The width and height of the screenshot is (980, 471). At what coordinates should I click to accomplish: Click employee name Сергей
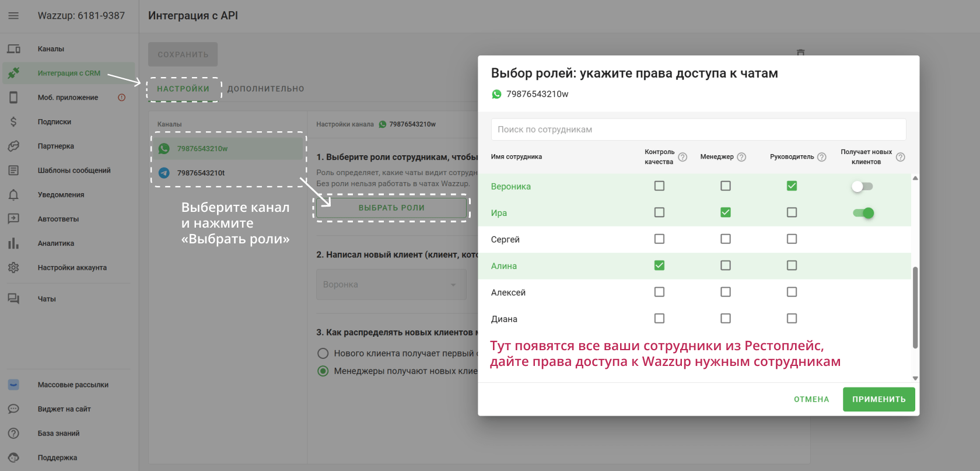[x=505, y=239]
